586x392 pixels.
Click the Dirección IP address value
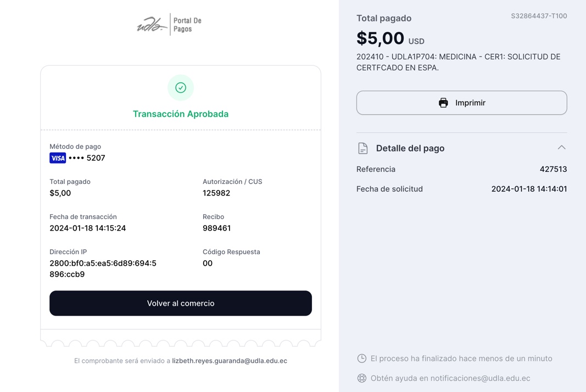coord(103,268)
